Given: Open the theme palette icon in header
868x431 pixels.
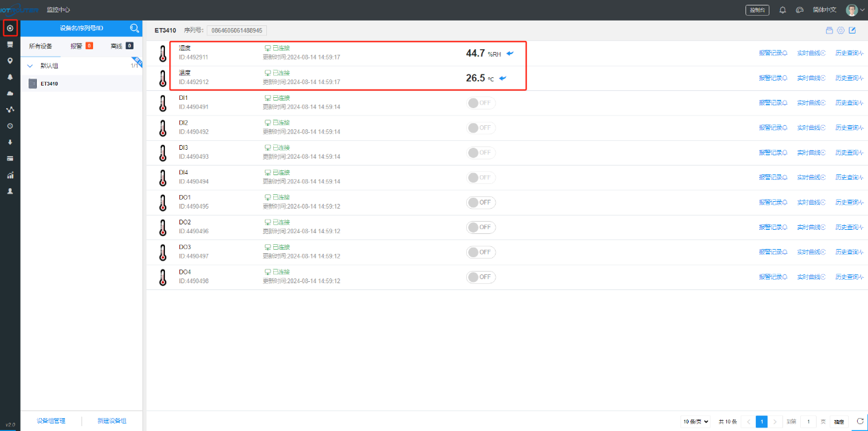Looking at the screenshot, I should pyautogui.click(x=799, y=10).
